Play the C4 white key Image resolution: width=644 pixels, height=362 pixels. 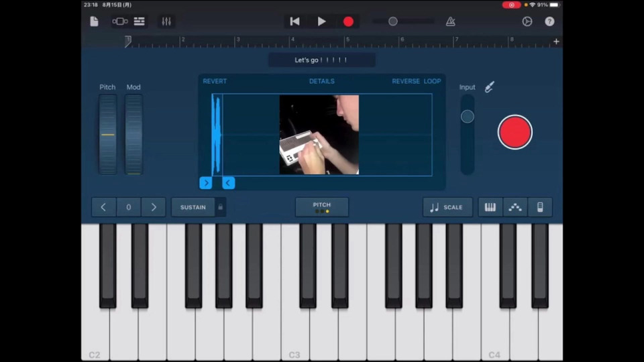[x=495, y=335]
